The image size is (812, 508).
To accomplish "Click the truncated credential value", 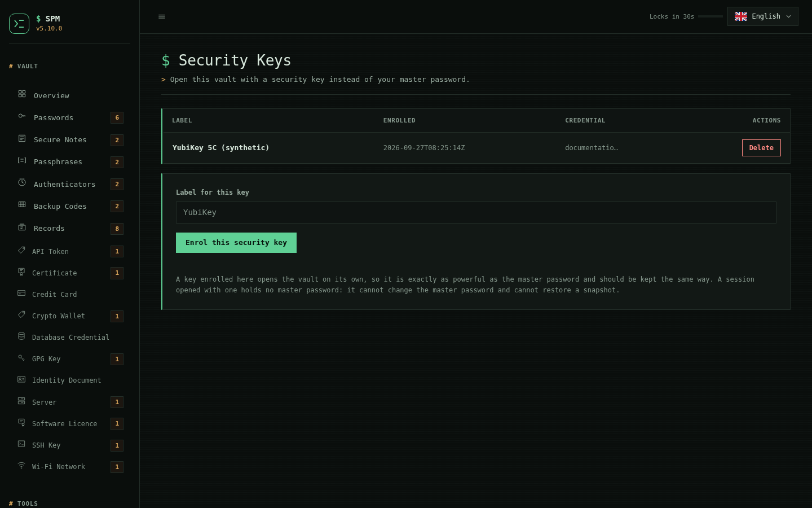I will [x=592, y=148].
